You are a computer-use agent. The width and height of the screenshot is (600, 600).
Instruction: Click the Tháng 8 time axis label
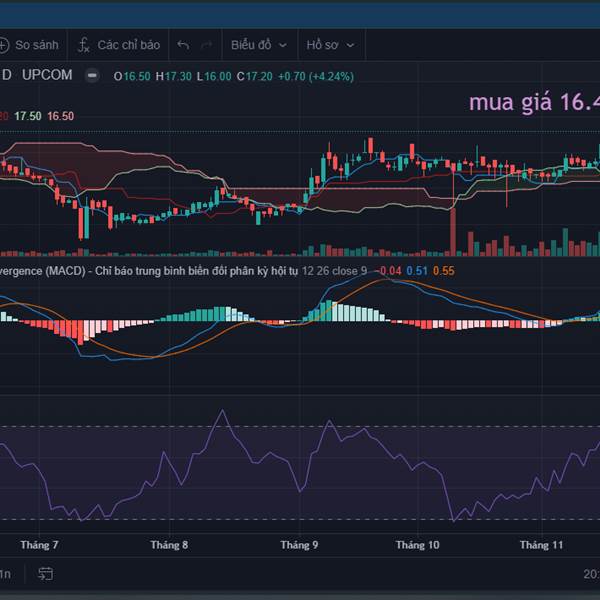[169, 545]
